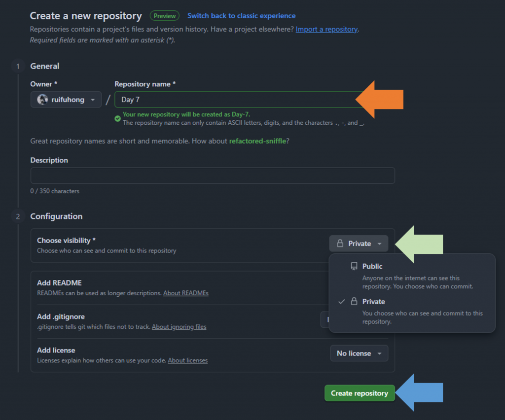Click the repository icon beside Public
This screenshot has width=505, height=420.
tap(354, 266)
